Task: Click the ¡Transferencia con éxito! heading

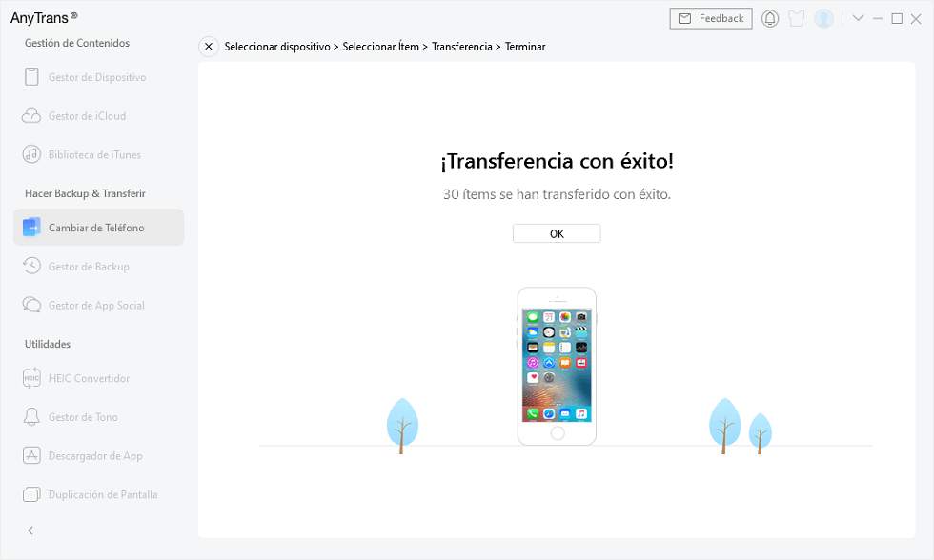Action: tap(557, 161)
